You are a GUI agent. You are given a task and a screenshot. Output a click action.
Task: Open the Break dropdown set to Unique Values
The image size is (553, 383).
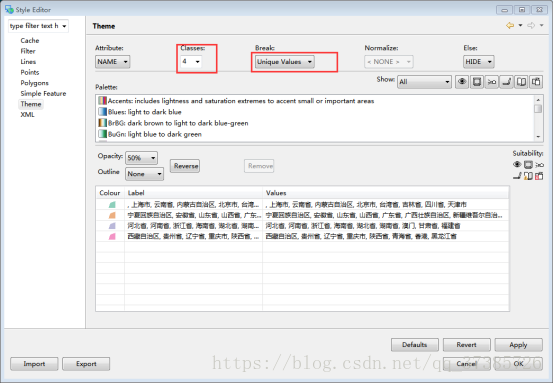click(x=284, y=62)
